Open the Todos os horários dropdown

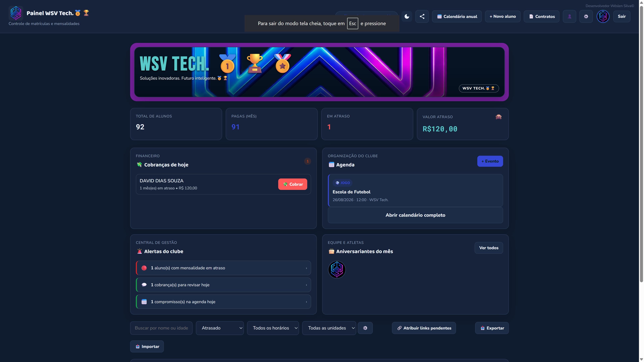point(273,328)
